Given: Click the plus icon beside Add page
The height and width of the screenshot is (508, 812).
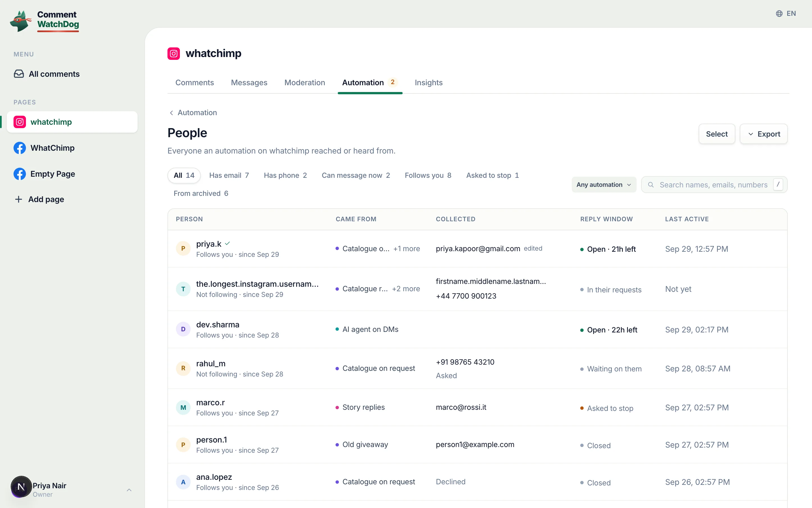Looking at the screenshot, I should point(19,199).
